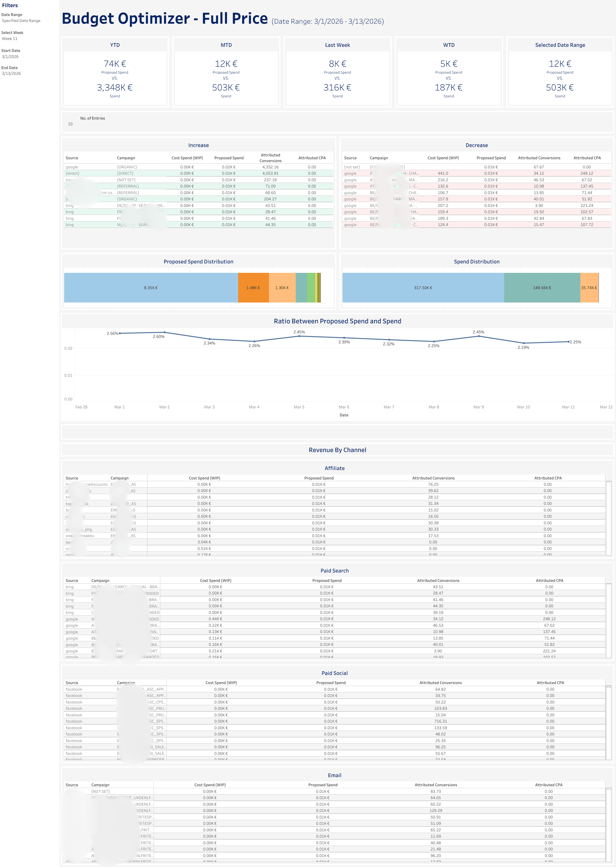Click the 2.60% data point on Mar 2
Viewport: 616px width, 867px height.
164,332
